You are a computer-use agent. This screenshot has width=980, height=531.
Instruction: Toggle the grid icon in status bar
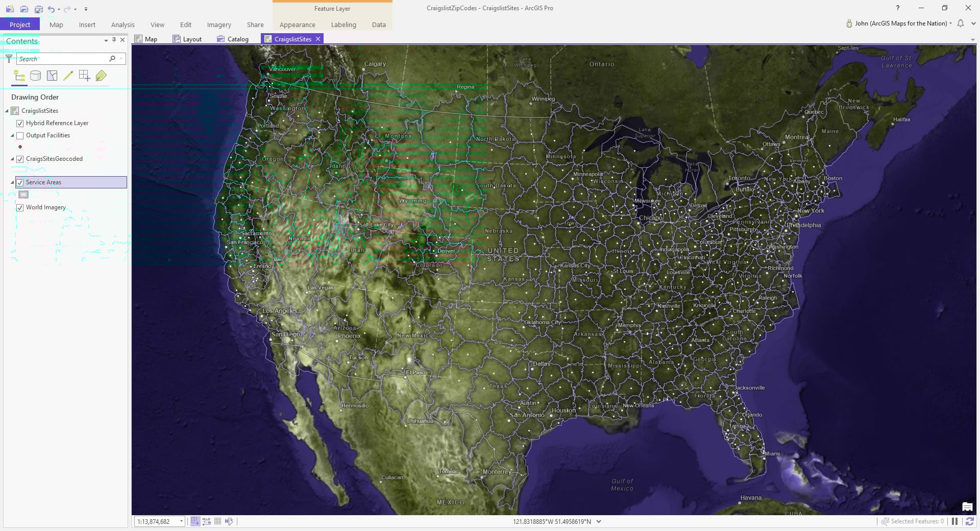tap(218, 521)
